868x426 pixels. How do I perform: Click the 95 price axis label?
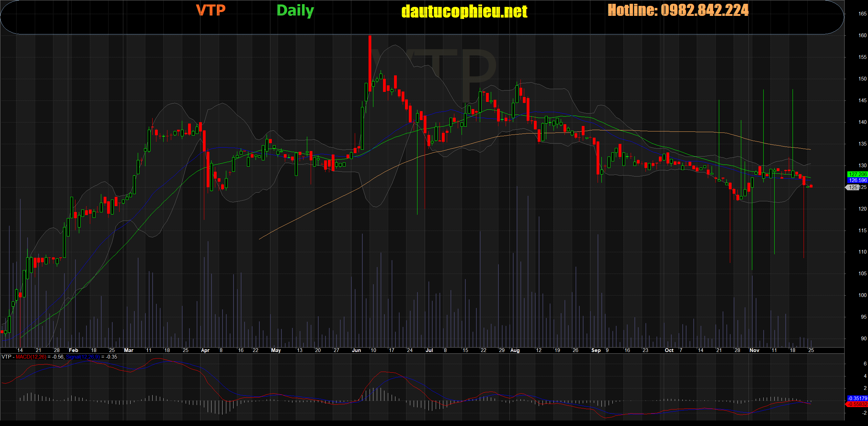click(864, 317)
